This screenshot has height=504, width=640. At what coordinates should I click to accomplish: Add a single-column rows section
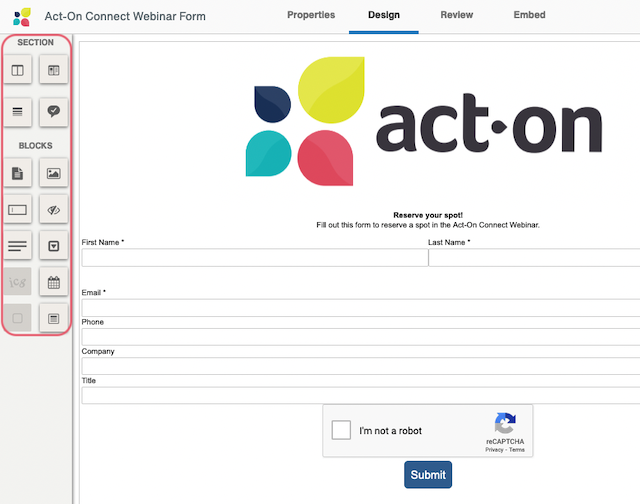[18, 111]
